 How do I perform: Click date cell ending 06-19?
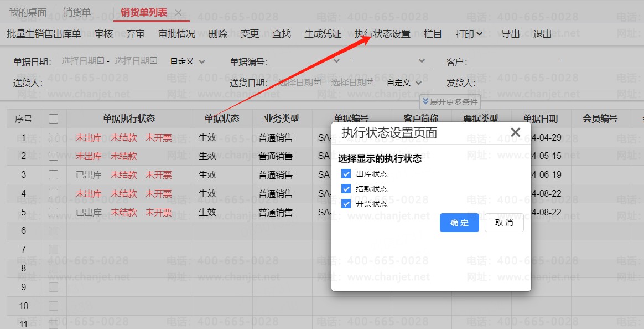coord(546,175)
